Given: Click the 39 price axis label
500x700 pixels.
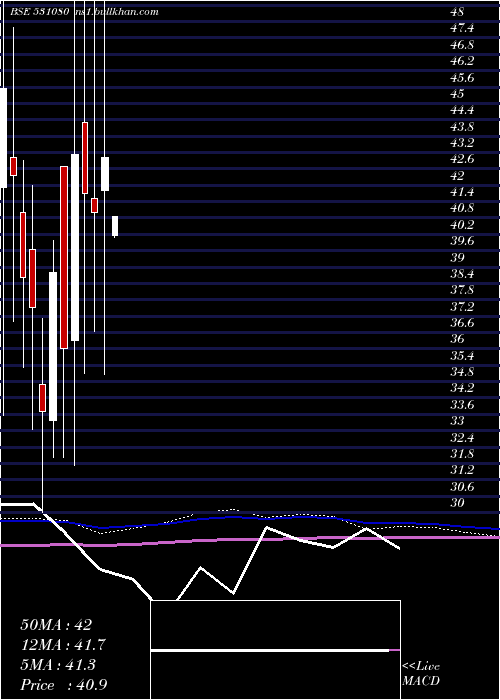Looking at the screenshot, I should [457, 258].
